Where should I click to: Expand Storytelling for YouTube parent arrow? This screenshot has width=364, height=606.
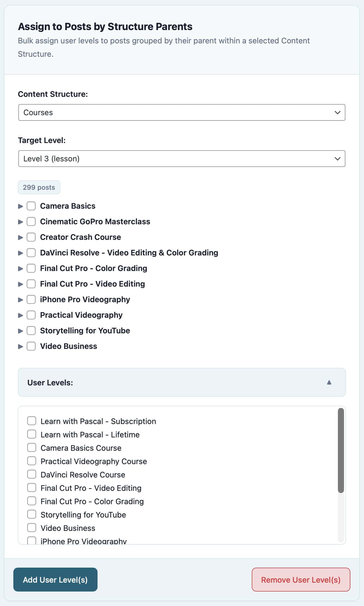coord(20,331)
